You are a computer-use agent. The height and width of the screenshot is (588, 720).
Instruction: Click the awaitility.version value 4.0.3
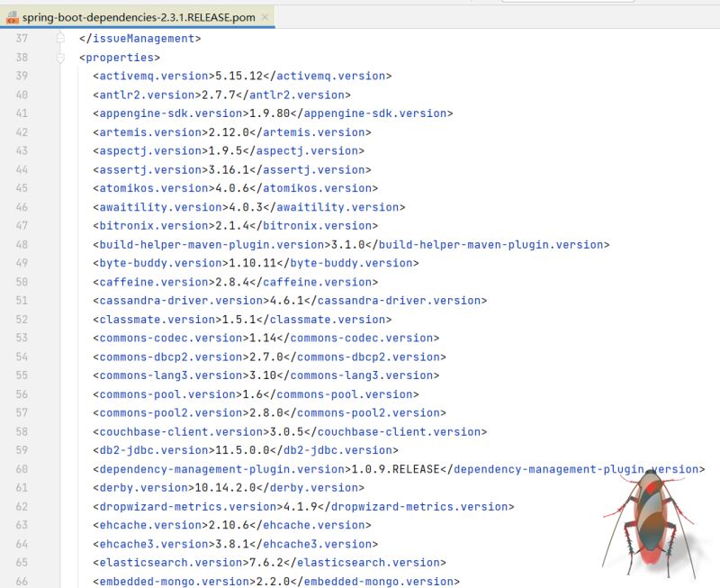(x=246, y=207)
